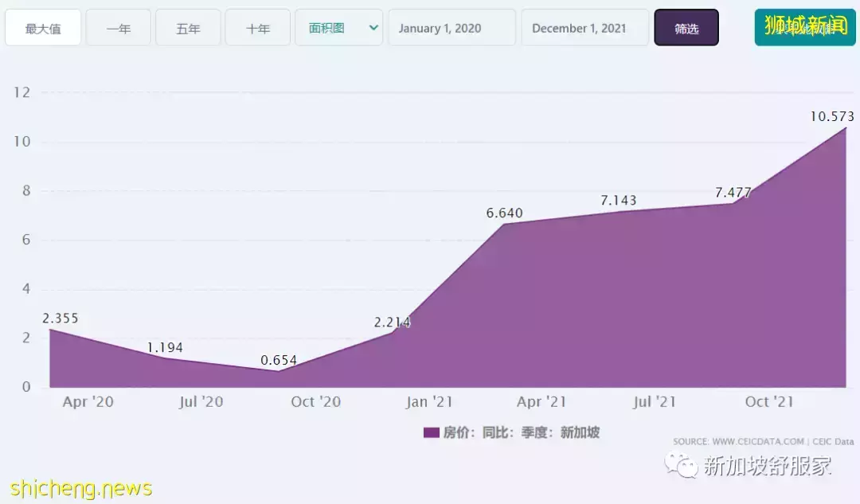Screen dimensions: 860x504
Task: Click the purple legend color swatch
Action: pyautogui.click(x=431, y=432)
